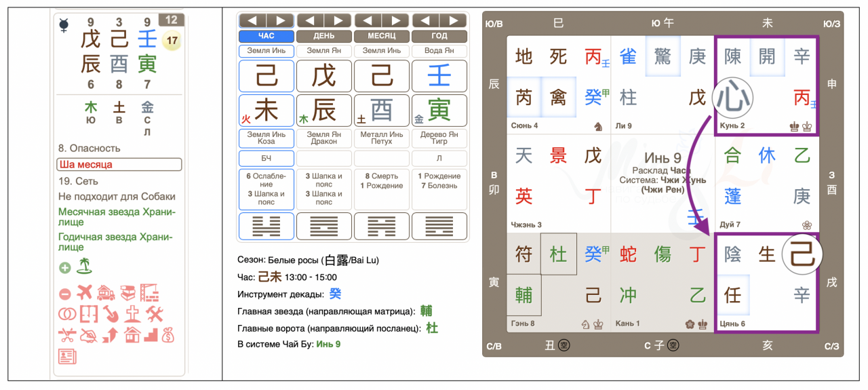Screen dimensions: 868x390
Task: Click the yellow circled date 17
Action: pyautogui.click(x=172, y=41)
